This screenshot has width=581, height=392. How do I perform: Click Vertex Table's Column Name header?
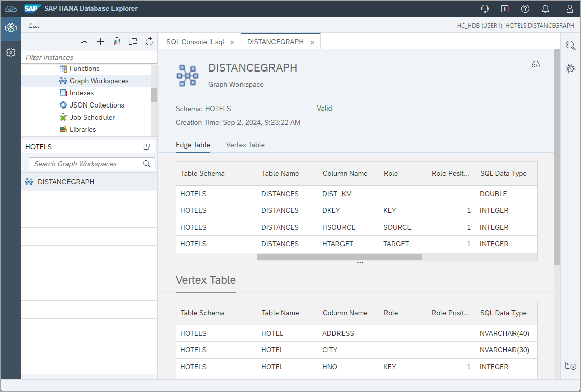[348, 313]
